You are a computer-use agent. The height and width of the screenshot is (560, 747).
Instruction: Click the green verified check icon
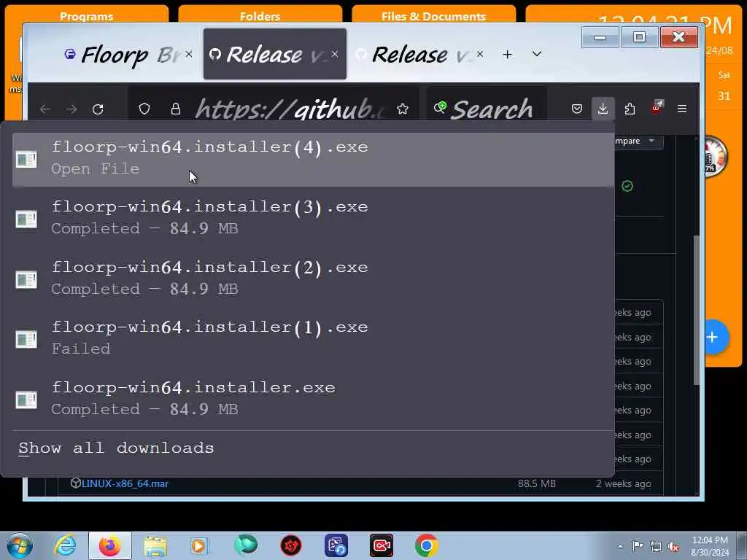[627, 186]
